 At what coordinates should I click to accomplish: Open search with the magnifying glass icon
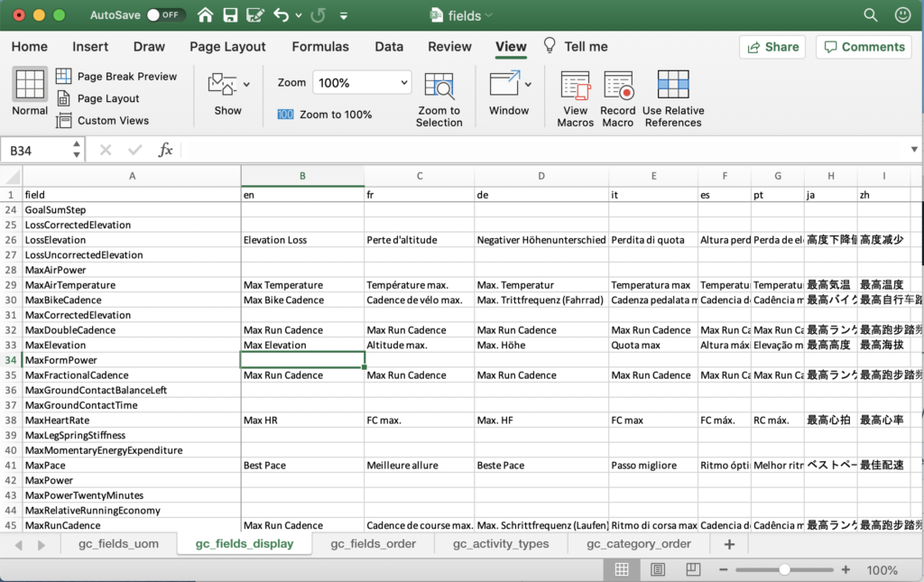(x=871, y=15)
